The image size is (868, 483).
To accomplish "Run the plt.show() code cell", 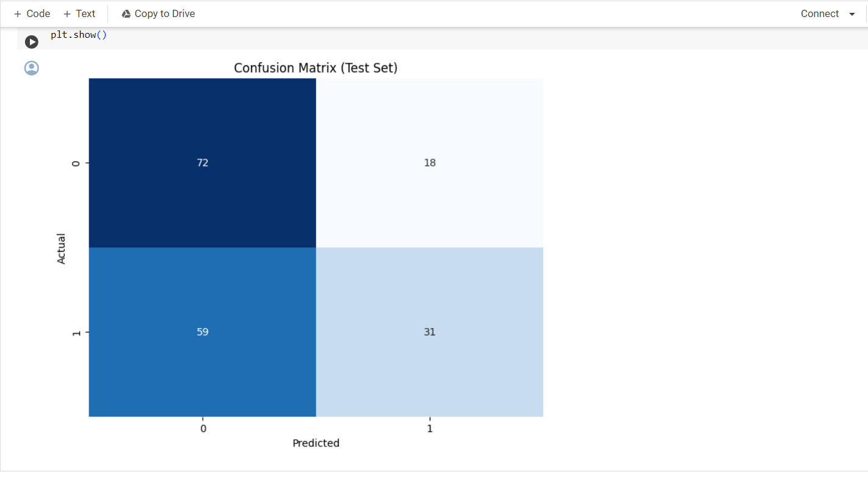I will click(32, 42).
